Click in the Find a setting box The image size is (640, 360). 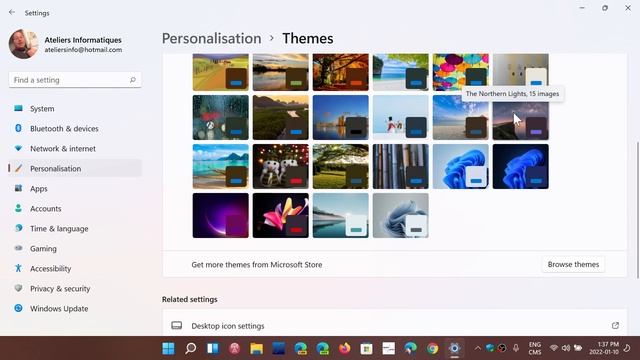click(75, 80)
